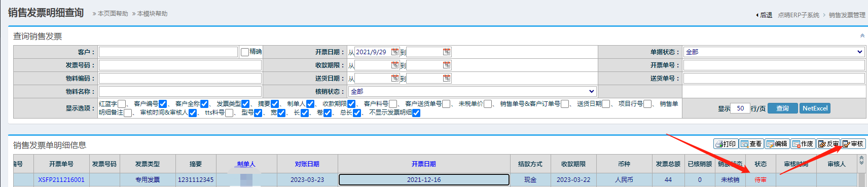
Task: Sort by the 对账日期 column header
Action: (307, 164)
